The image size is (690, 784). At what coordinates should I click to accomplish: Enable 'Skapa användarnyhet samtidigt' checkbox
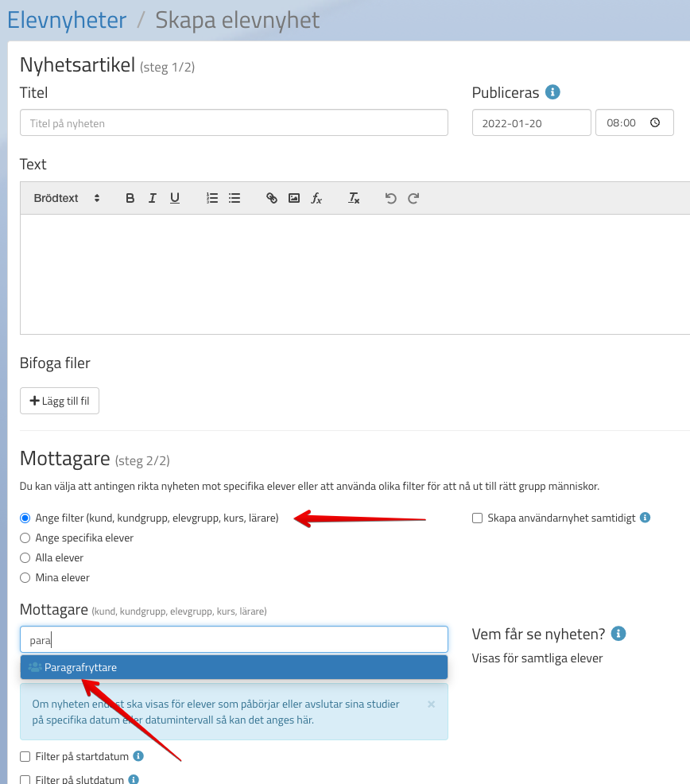click(478, 518)
